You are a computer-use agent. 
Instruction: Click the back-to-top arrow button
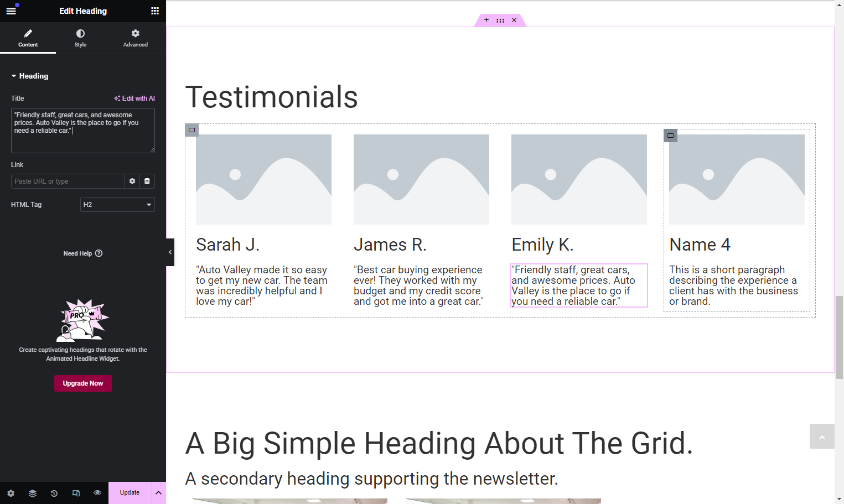coord(822,437)
